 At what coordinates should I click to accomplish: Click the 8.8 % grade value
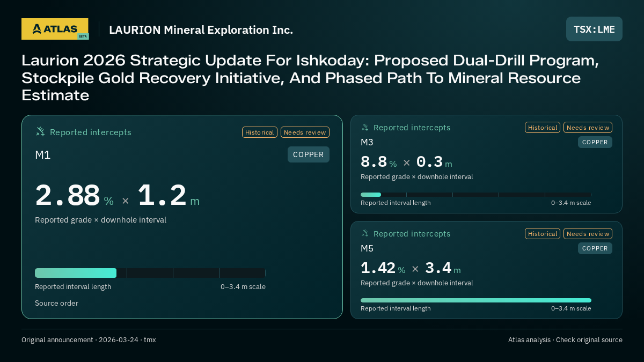[x=379, y=162]
